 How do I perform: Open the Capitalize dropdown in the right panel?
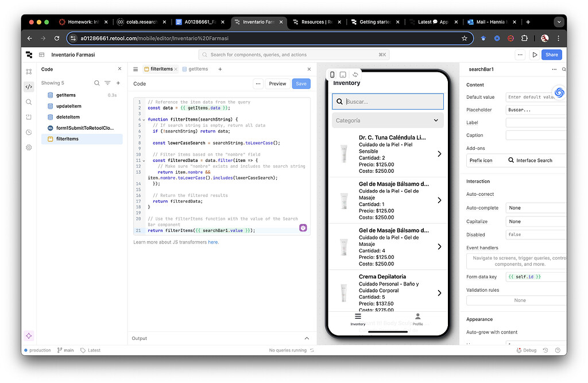pyautogui.click(x=536, y=221)
